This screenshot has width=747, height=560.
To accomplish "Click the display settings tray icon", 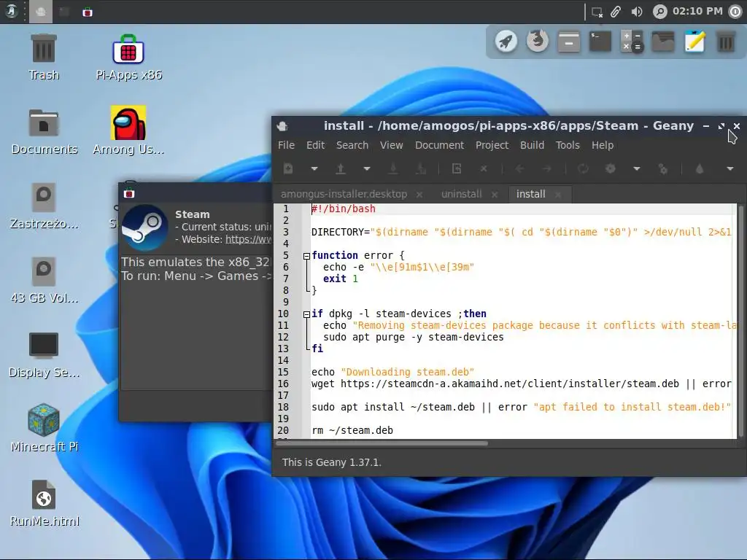I will [597, 12].
